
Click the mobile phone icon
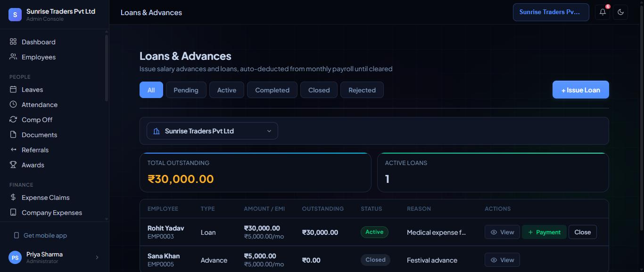click(x=17, y=236)
